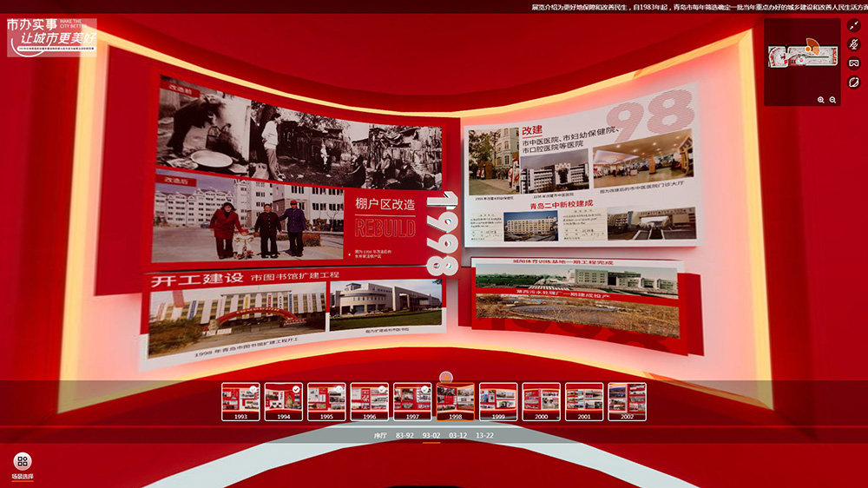Select the 1995 scene thumbnail
This screenshot has height=488, width=868.
point(326,401)
